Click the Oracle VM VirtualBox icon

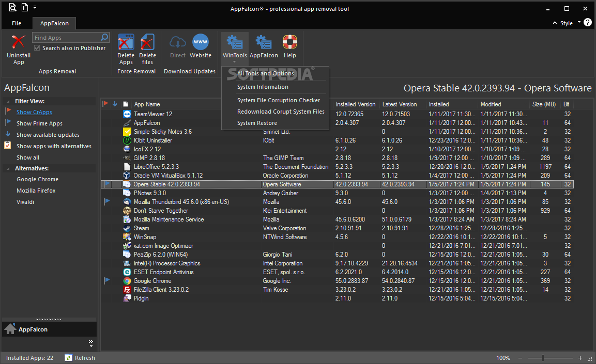coord(127,176)
